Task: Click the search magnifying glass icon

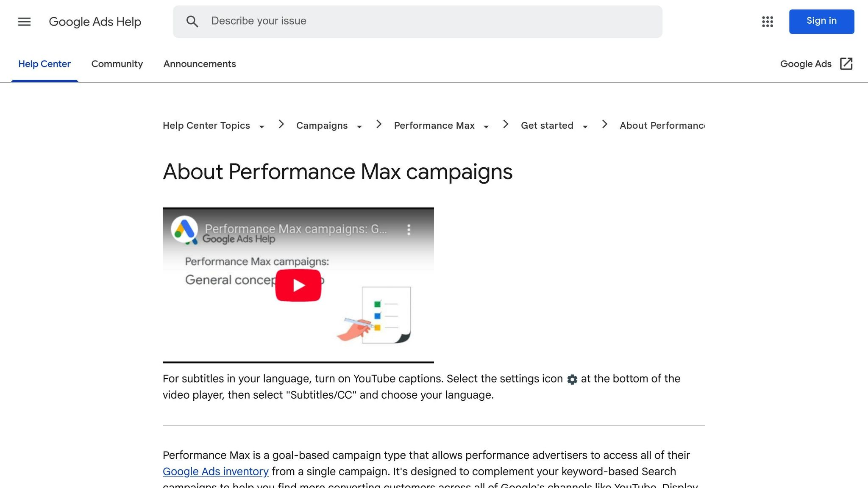Action: (193, 22)
